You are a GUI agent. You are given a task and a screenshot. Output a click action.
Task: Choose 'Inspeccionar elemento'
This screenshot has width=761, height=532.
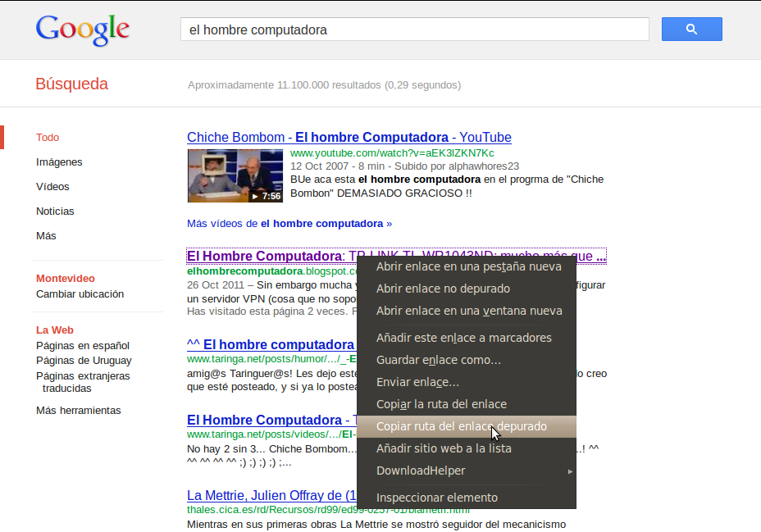[467, 498]
